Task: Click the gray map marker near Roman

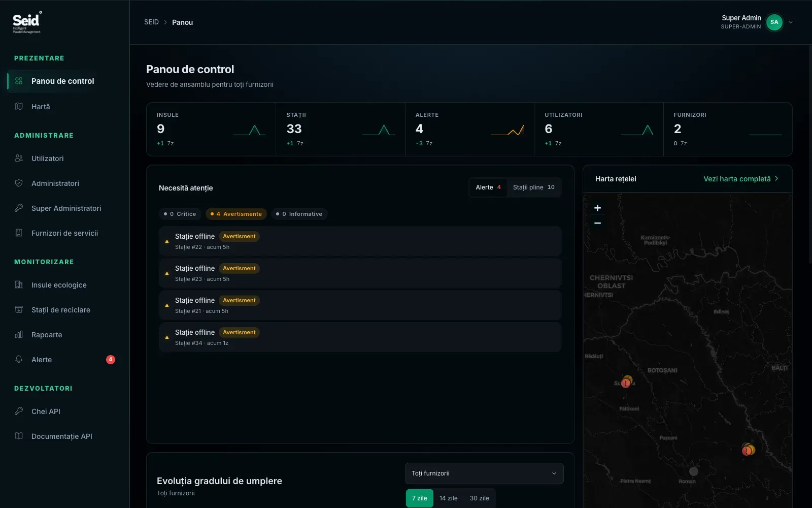Action: 694,471
